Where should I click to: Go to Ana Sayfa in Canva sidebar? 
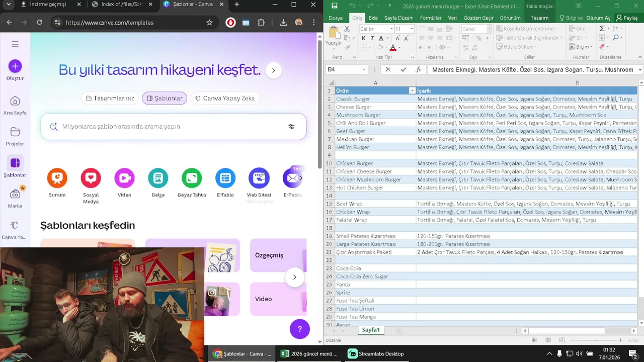[x=15, y=105]
